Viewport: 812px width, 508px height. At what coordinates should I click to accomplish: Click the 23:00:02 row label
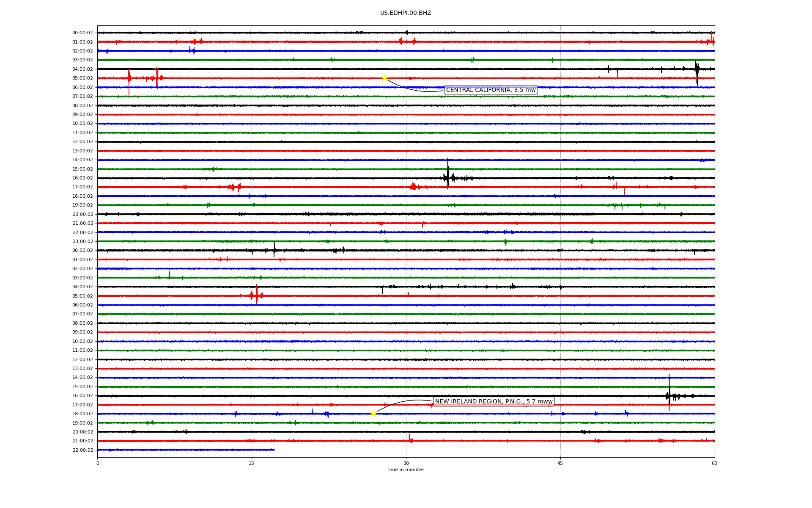(82, 241)
